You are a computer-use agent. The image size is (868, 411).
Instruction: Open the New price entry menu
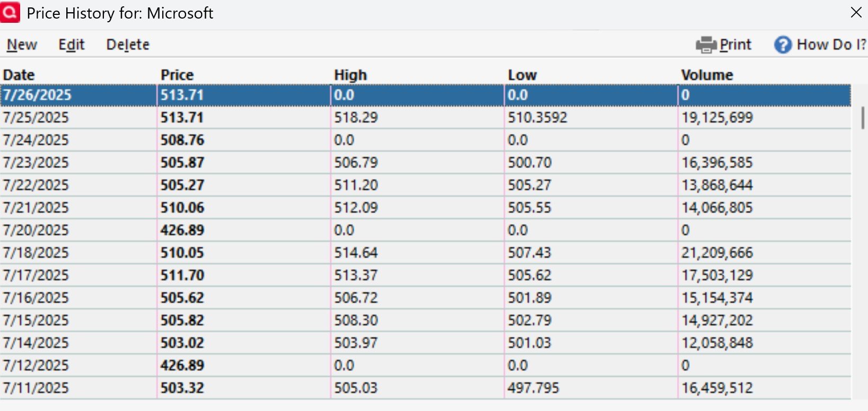[x=22, y=45]
